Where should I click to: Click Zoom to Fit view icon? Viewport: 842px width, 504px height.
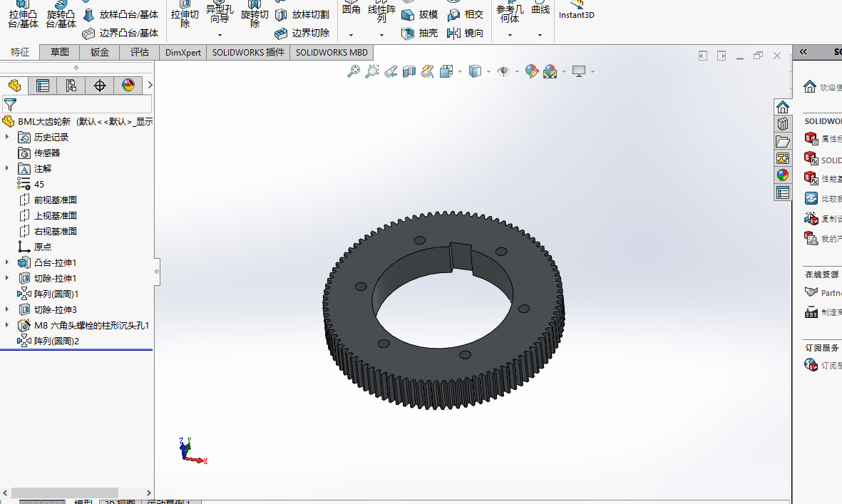[354, 71]
